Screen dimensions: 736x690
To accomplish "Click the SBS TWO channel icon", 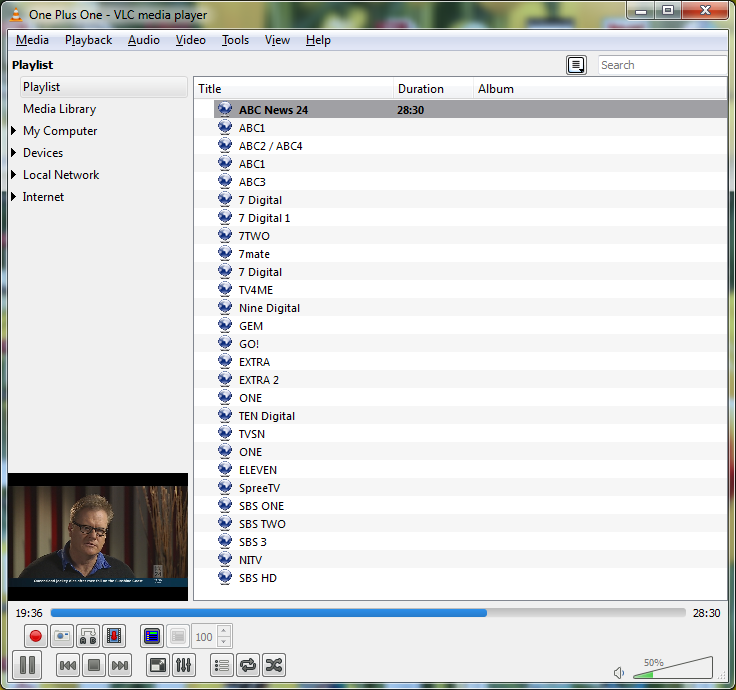I will (225, 524).
